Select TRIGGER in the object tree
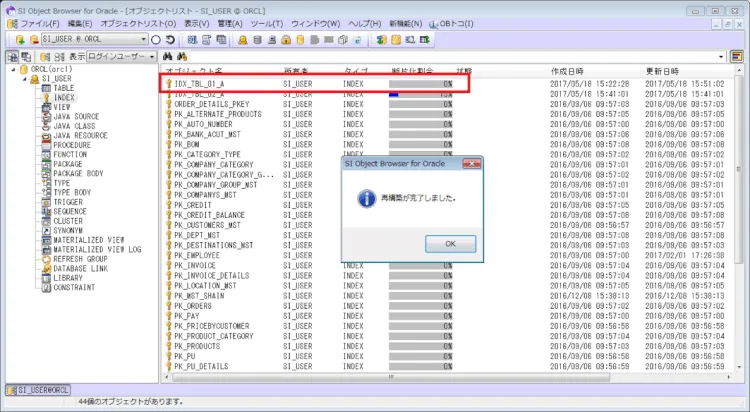Screen dimensions: 750x412 [x=68, y=202]
